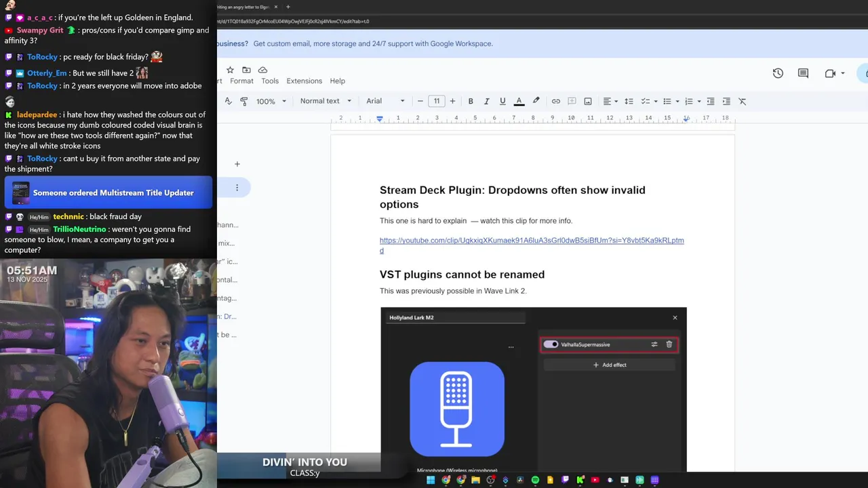
Task: Open the Meet options dropdown arrow
Action: (x=843, y=73)
